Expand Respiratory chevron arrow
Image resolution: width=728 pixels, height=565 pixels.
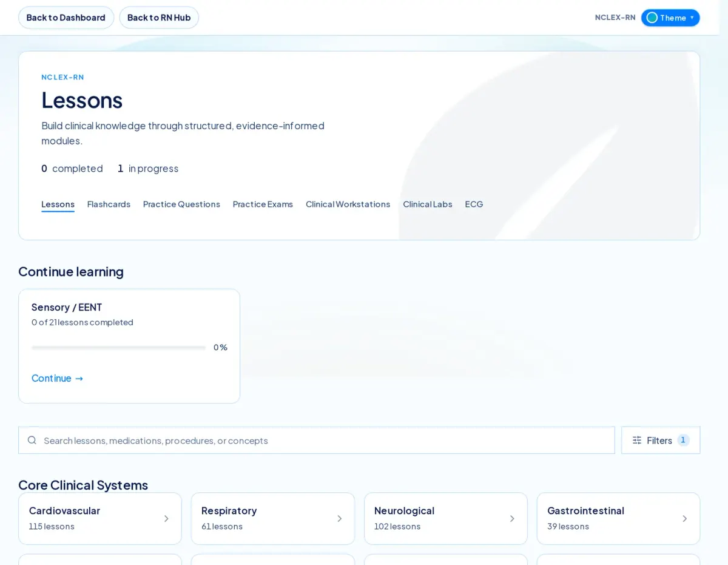pyautogui.click(x=339, y=518)
